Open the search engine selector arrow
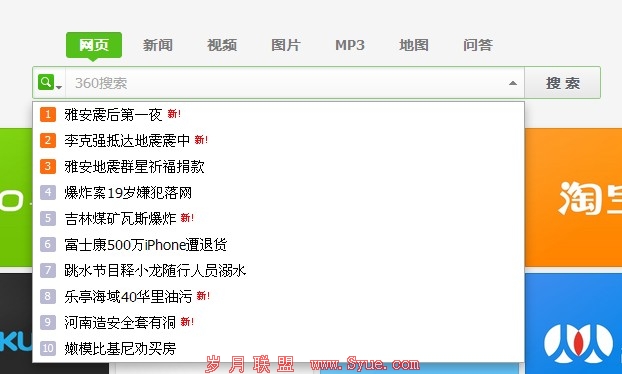 point(59,87)
